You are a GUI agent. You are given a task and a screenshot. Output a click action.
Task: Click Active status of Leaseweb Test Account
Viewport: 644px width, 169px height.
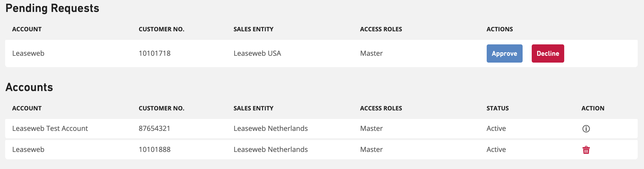coord(496,128)
